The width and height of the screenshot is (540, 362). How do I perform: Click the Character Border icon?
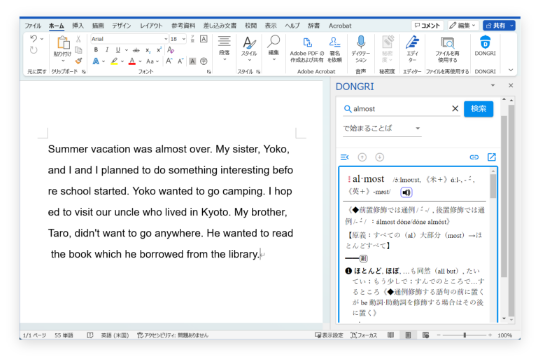pos(204,39)
